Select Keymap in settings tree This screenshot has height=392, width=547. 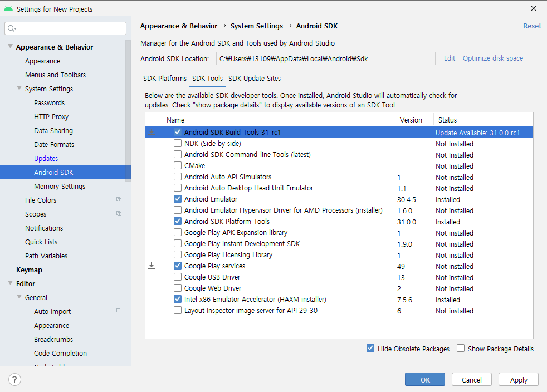[x=29, y=270]
